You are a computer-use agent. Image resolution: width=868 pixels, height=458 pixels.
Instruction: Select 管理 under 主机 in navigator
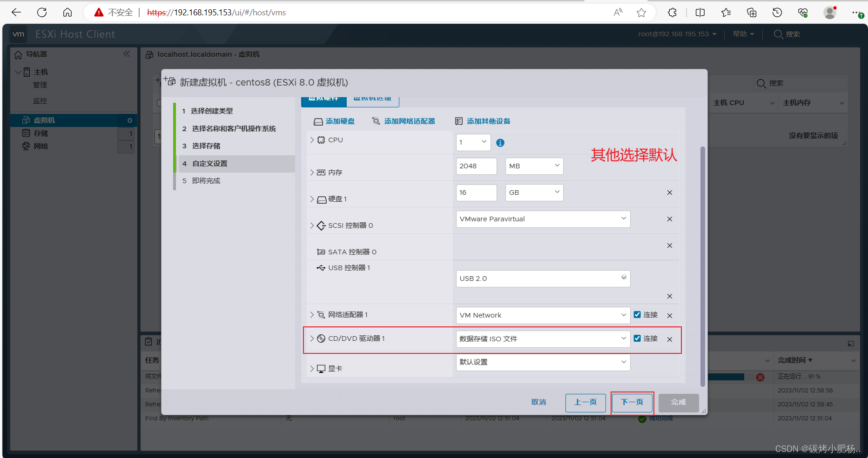(x=40, y=85)
